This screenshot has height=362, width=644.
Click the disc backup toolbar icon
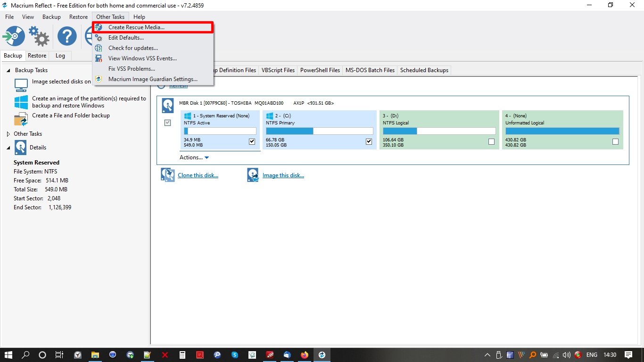click(x=13, y=36)
